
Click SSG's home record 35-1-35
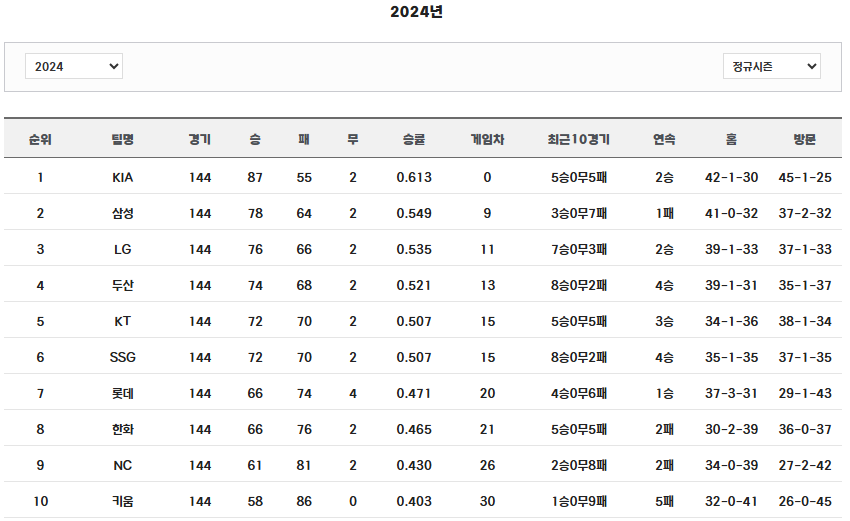coord(731,357)
